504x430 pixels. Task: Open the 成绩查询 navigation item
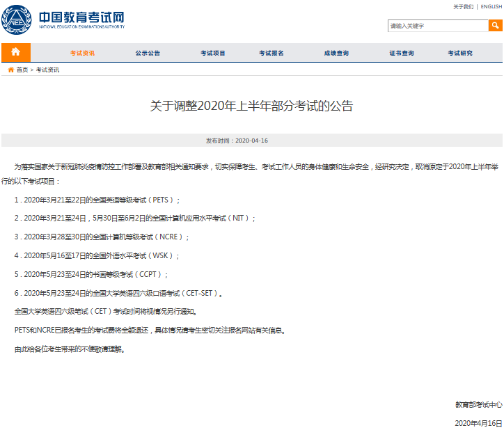(336, 53)
